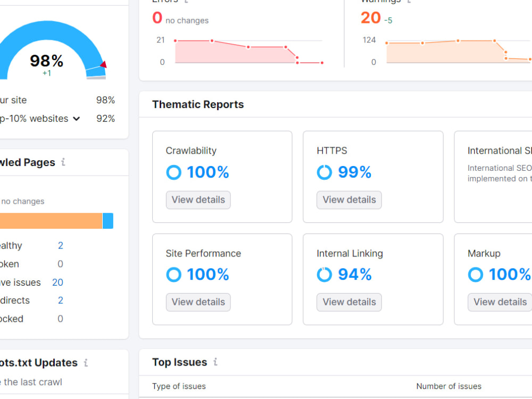The width and height of the screenshot is (532, 399).
Task: Click the Markup donut progress icon
Action: coord(475,275)
